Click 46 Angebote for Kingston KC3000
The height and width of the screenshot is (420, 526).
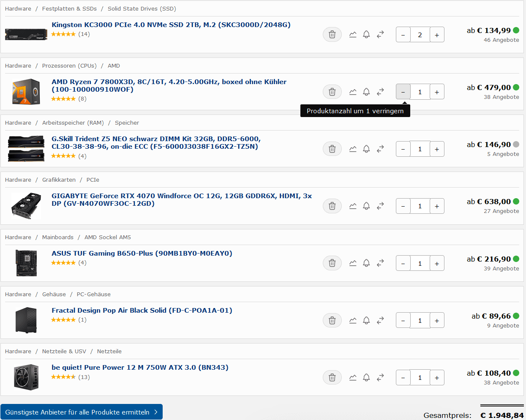pyautogui.click(x=501, y=40)
